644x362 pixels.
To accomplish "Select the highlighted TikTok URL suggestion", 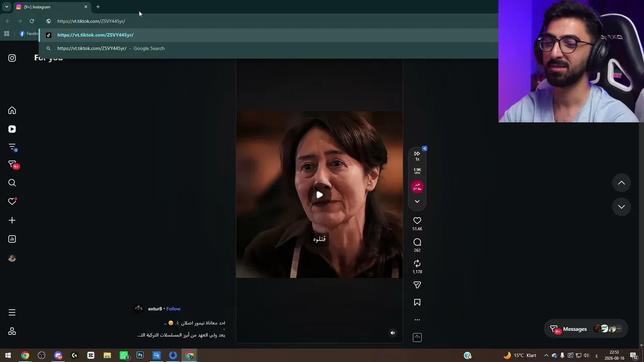I will pyautogui.click(x=269, y=35).
